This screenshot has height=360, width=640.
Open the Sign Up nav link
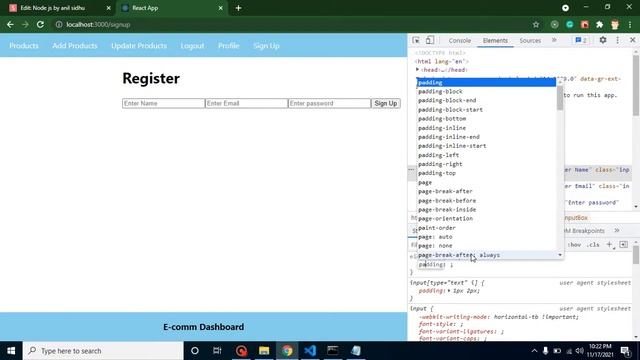tap(266, 46)
